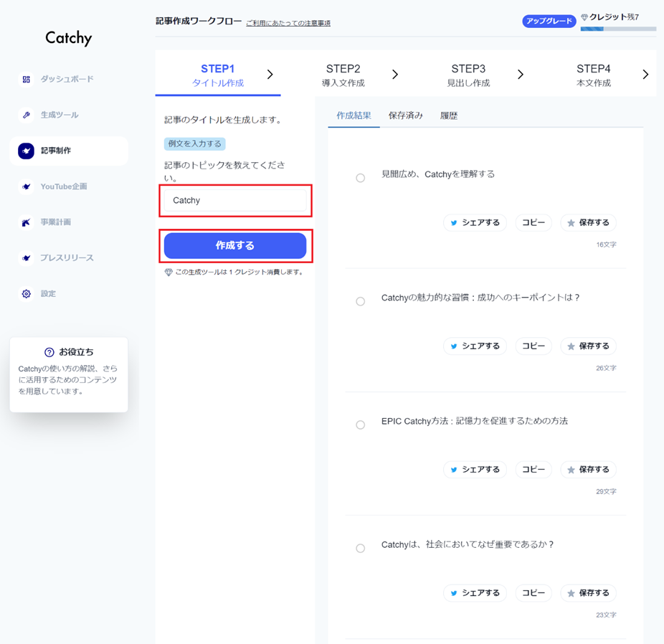The image size is (664, 644).
Task: Click the YouTube企画 sidebar icon
Action: (27, 186)
